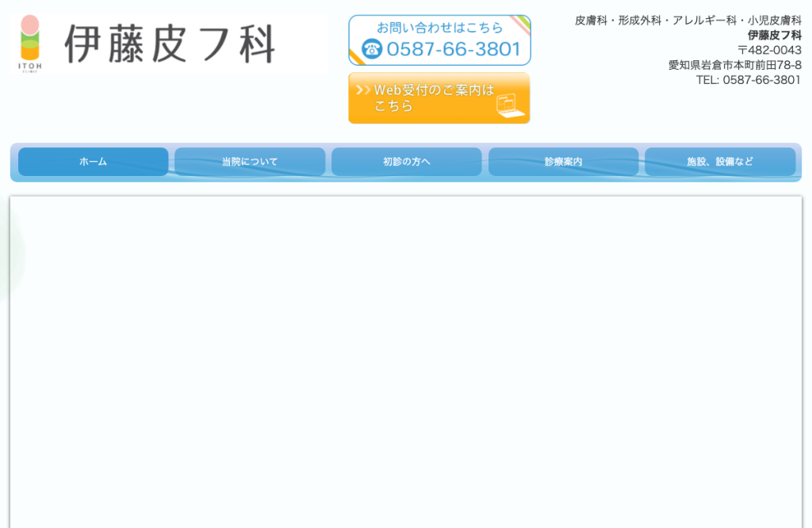Select the ホーム navigation tab
Image resolution: width=812 pixels, height=528 pixels.
click(x=94, y=162)
